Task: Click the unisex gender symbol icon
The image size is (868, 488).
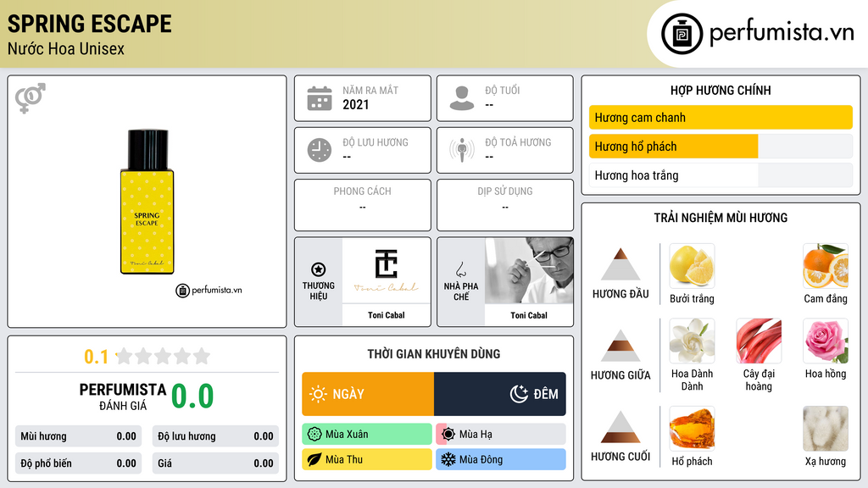Action: tap(31, 98)
